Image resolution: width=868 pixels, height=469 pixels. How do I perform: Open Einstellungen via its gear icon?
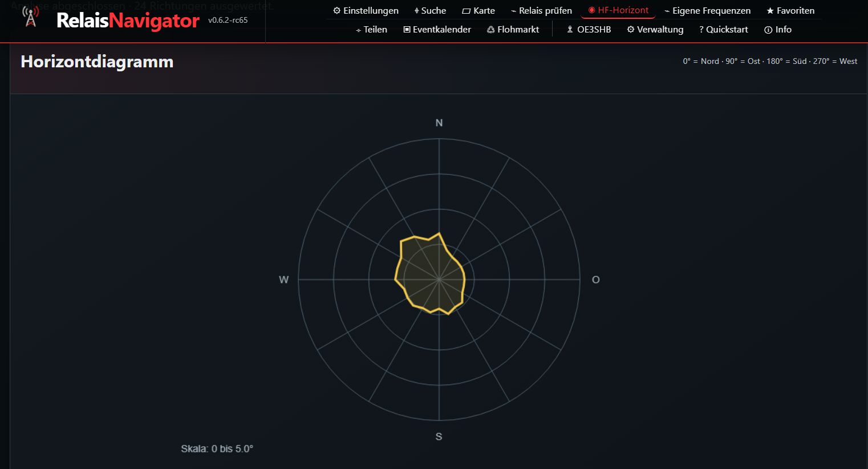pyautogui.click(x=337, y=11)
